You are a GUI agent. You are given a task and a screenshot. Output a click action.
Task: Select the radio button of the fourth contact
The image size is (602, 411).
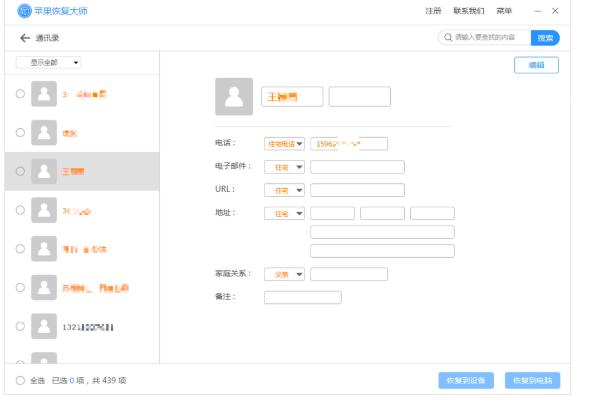(20, 210)
